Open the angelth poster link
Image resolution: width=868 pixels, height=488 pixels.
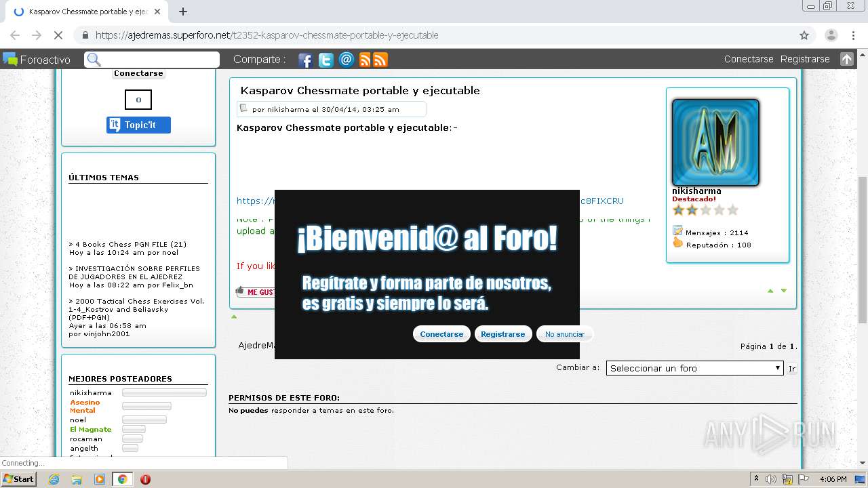84,448
